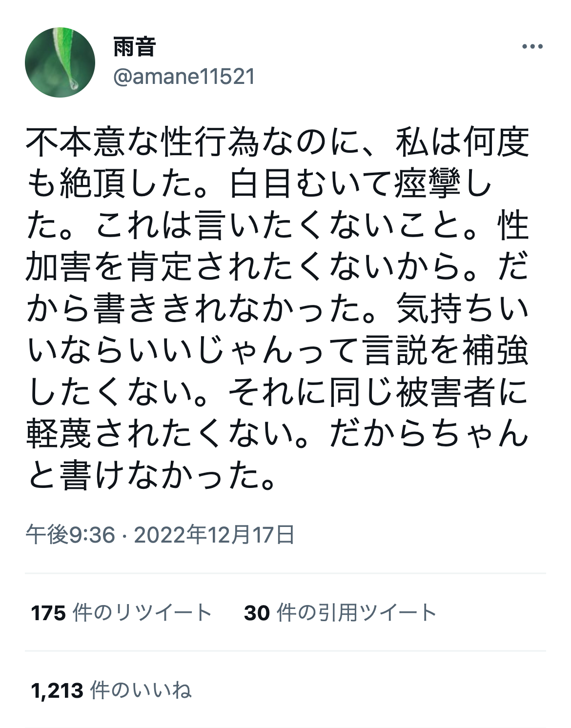The image size is (571, 728).
Task: Click the 2022年12月17日 posting date
Action: click(x=214, y=535)
